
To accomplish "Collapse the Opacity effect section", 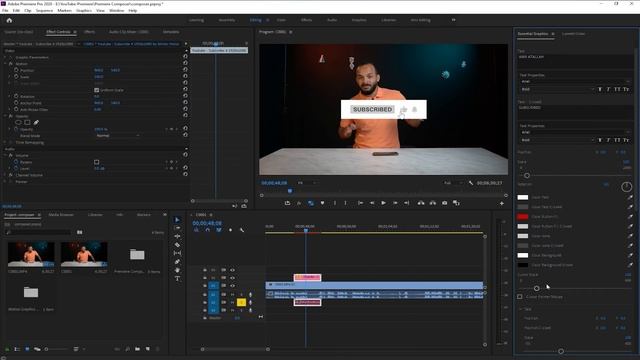I will [5, 116].
